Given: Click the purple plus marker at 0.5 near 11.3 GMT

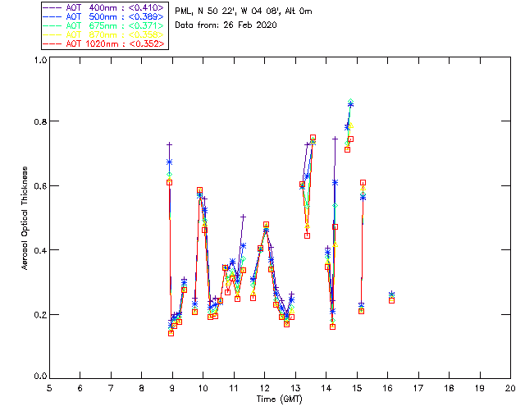Looking at the screenshot, I should point(243,217).
